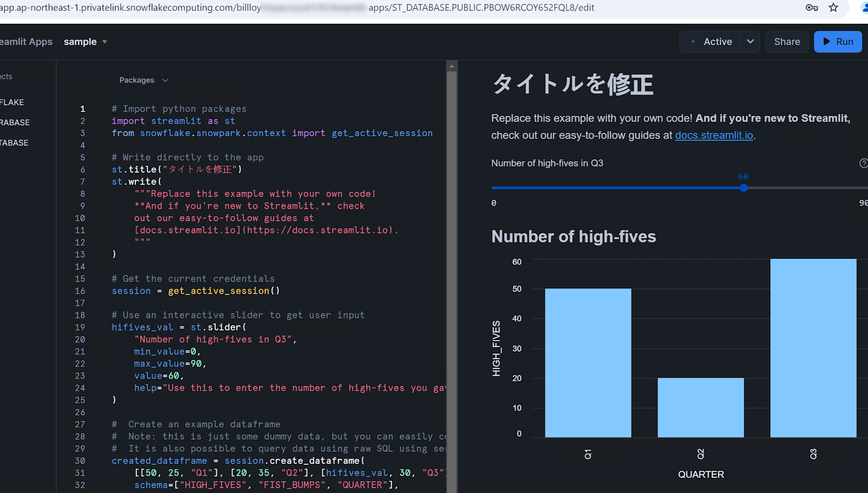The width and height of the screenshot is (868, 493).
Task: Click the 'value=60' code line
Action: tap(159, 376)
